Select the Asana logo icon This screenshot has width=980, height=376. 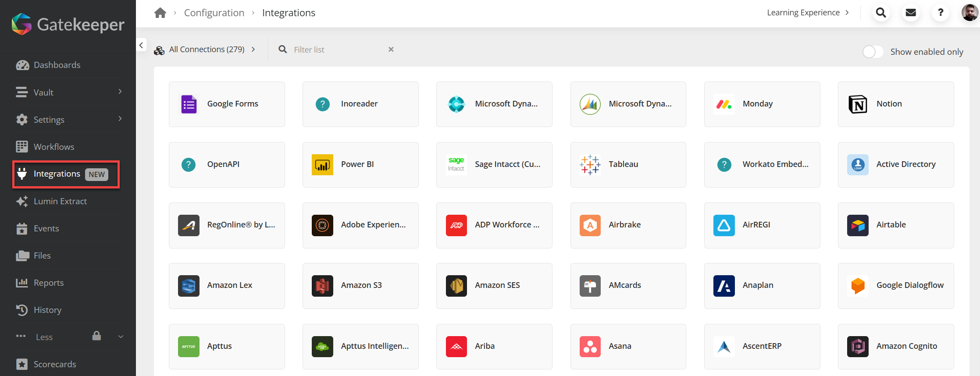click(590, 347)
